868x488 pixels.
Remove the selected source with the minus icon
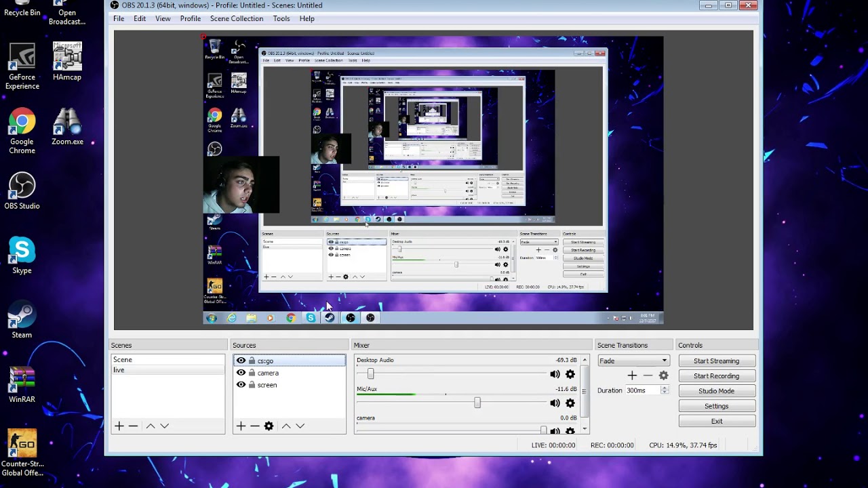click(254, 426)
